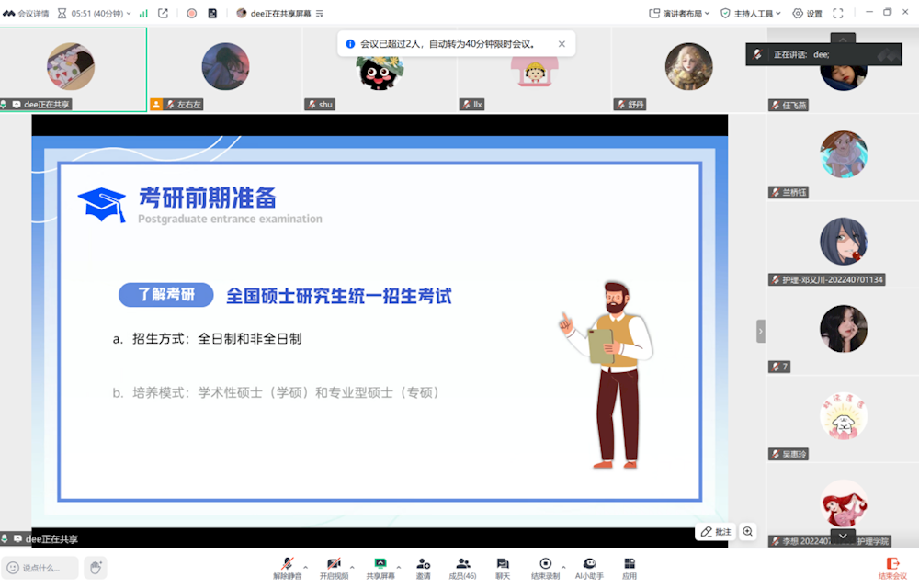Image resolution: width=919 pixels, height=588 pixels.
Task: Expand the 主持人工具 host tools dropdown
Action: pyautogui.click(x=751, y=14)
